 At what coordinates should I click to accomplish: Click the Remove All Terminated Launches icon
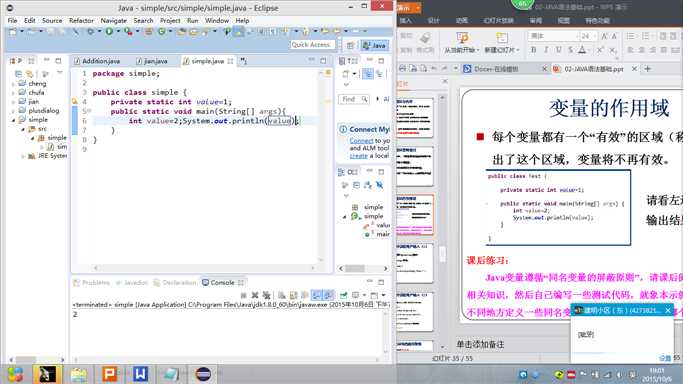pos(266,295)
